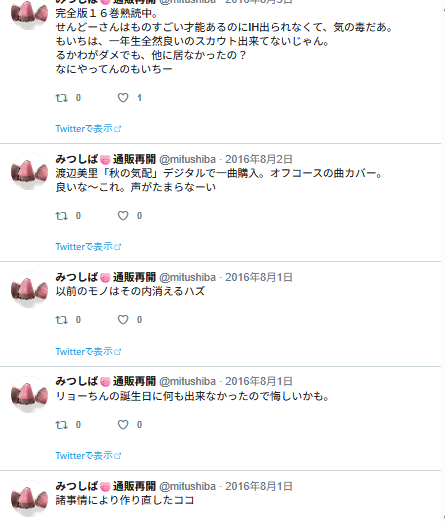
Task: Like the リョーちんの誕生日 tweet
Action: coord(123,425)
